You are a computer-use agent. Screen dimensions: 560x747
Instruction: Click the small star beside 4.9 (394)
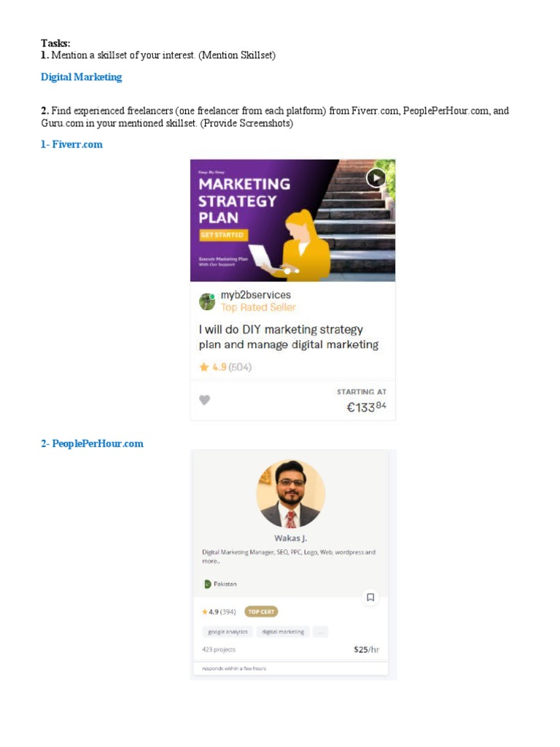coord(205,612)
